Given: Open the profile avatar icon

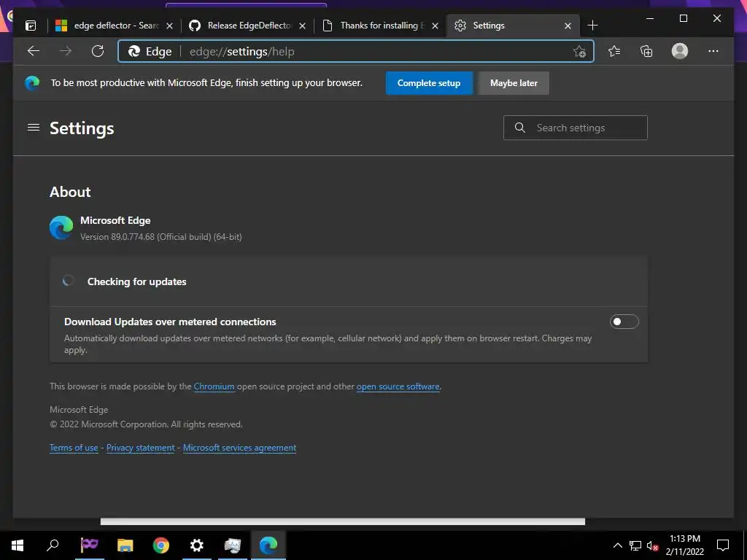Looking at the screenshot, I should [680, 51].
